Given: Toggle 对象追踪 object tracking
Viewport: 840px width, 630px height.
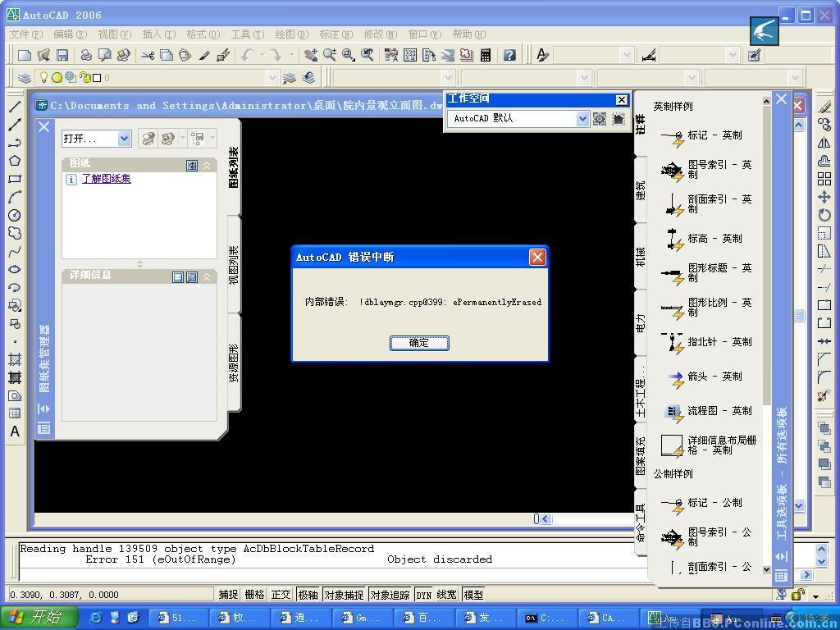Looking at the screenshot, I should [x=390, y=595].
